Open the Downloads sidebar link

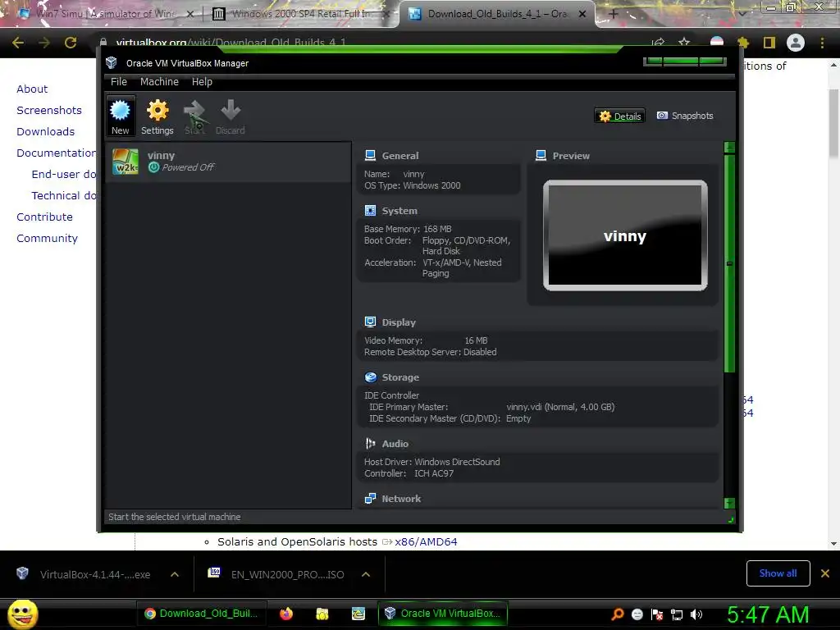pyautogui.click(x=46, y=132)
